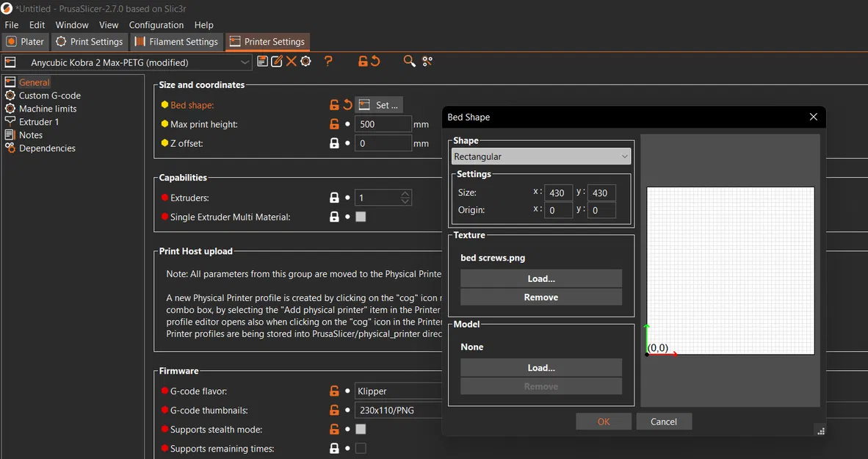Click the G-code thumbnails 230x110/PNG field

398,411
